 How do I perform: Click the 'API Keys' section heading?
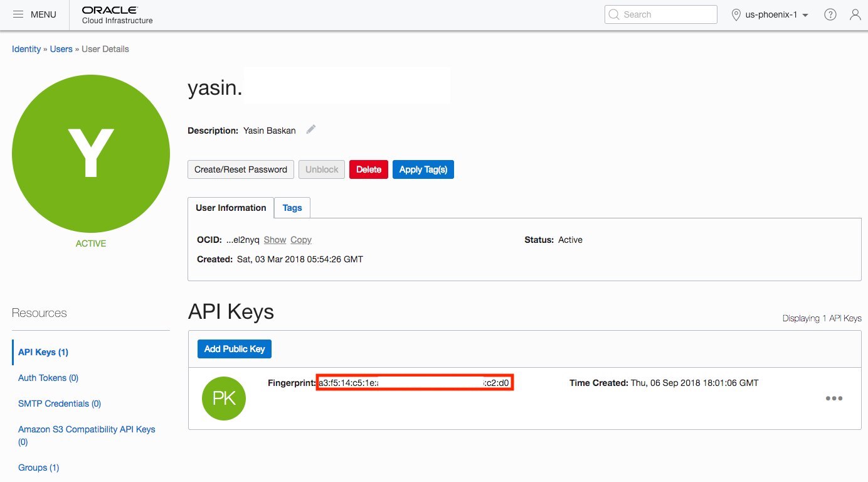click(x=231, y=312)
